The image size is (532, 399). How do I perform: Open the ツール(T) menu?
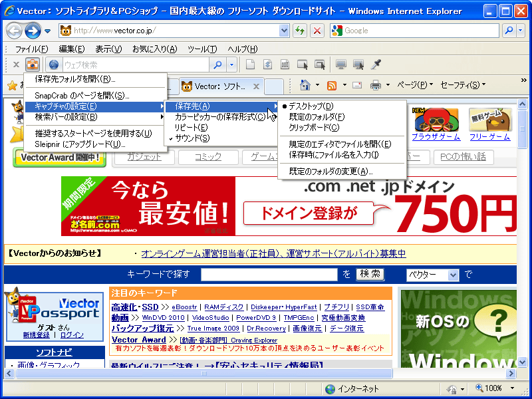coord(202,49)
